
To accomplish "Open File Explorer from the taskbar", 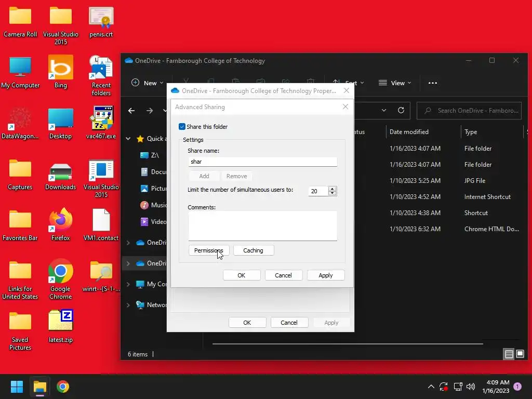I will [39, 387].
